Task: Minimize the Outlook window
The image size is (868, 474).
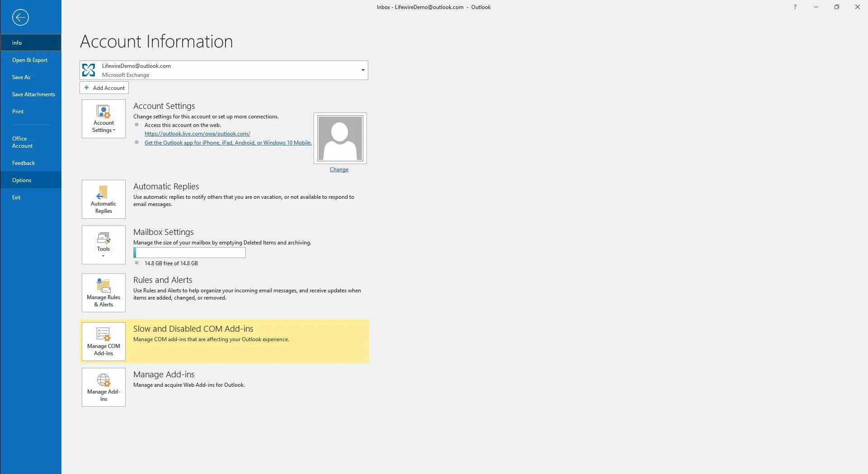Action: tap(816, 7)
